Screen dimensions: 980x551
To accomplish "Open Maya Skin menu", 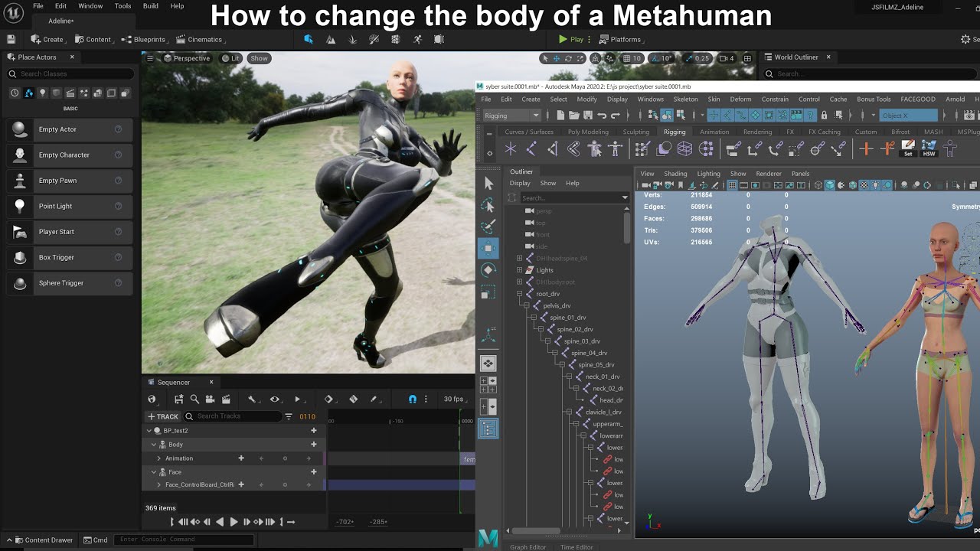I will tap(714, 99).
